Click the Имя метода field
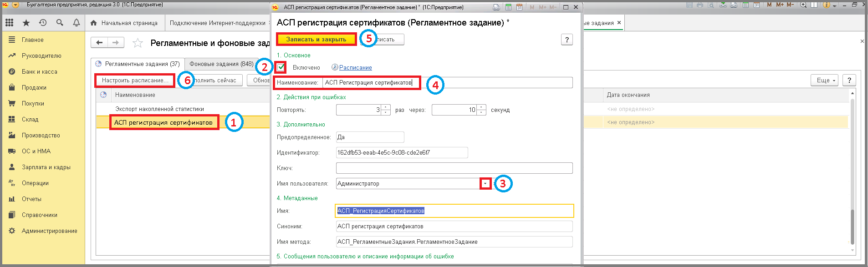The height and width of the screenshot is (267, 868). [454, 242]
